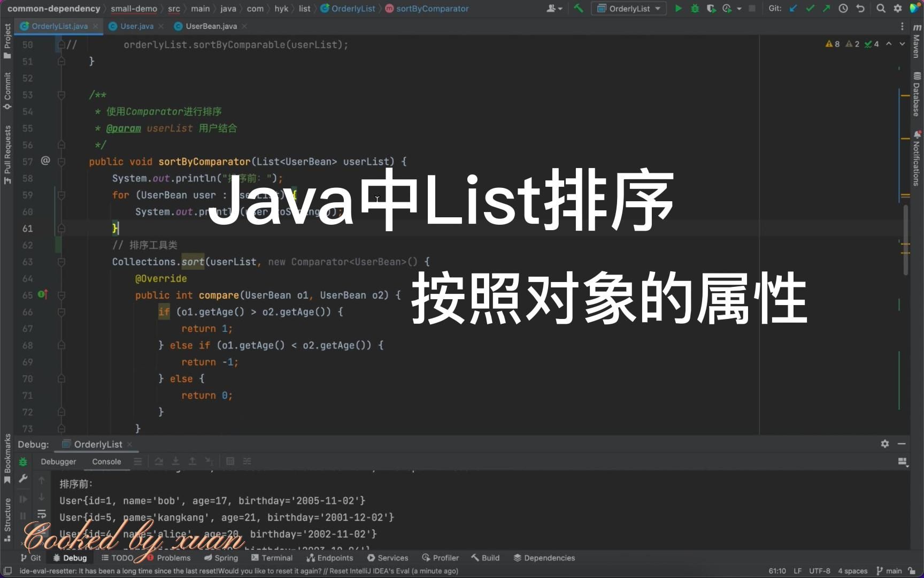Click Step Into in debug toolbar

point(175,461)
